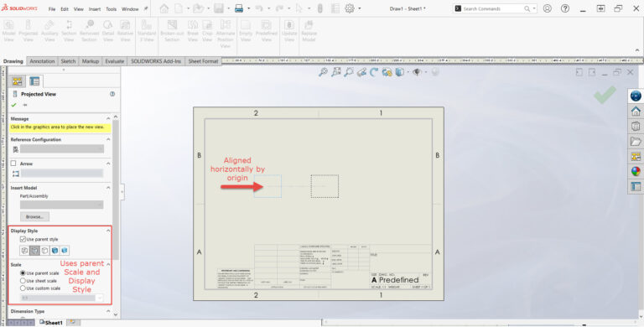The image size is (644, 327).
Task: Open the SOLIDWORKS Resources home icon in the task pane
Action: pos(636,111)
